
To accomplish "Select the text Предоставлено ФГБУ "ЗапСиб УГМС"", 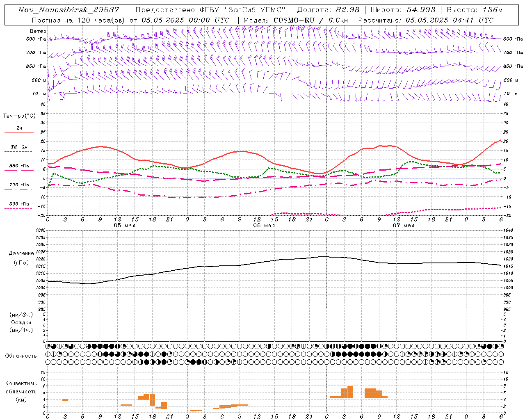I will (210, 10).
